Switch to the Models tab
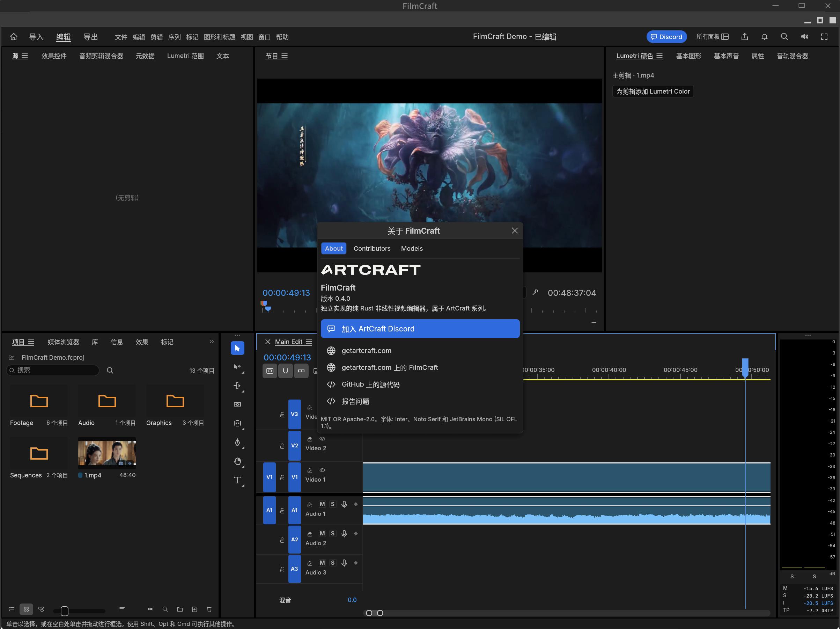Viewport: 840px width, 629px height. (412, 248)
